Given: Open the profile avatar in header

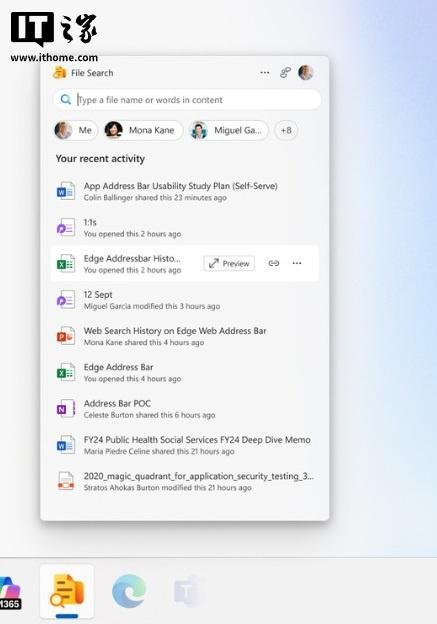Looking at the screenshot, I should coord(306,72).
